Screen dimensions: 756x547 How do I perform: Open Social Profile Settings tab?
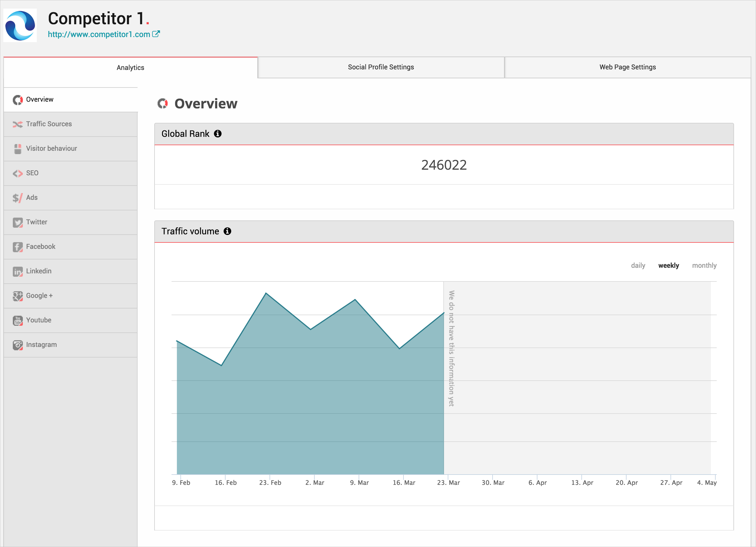click(x=381, y=67)
